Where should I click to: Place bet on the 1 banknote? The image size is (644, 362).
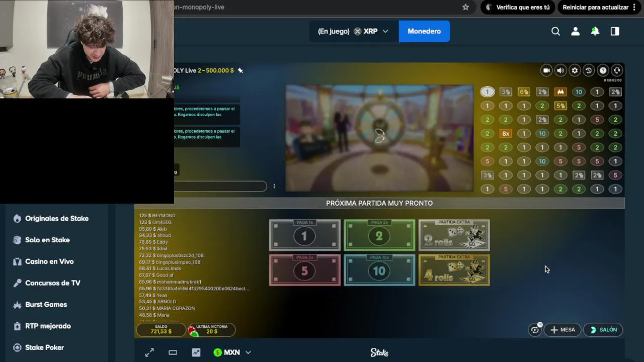[304, 235]
